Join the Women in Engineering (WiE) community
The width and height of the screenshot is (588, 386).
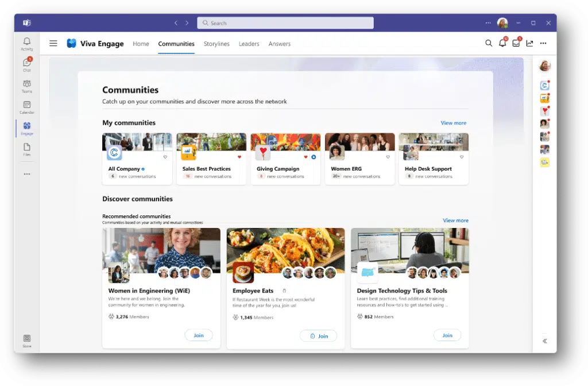(199, 335)
